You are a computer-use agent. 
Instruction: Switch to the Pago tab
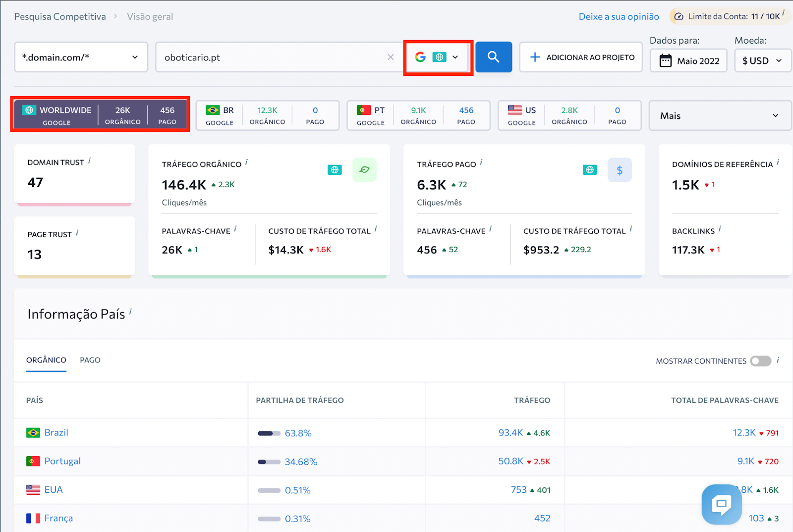coord(90,360)
